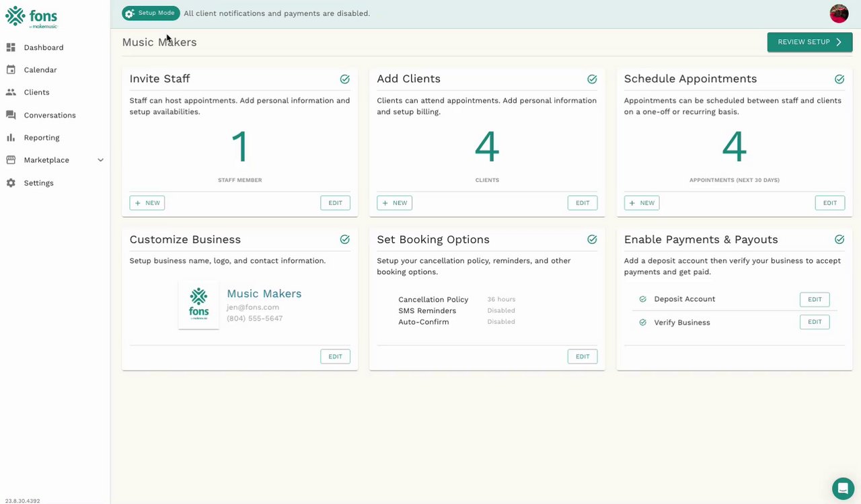Open Conversations from the sidebar menu
Image resolution: width=861 pixels, height=504 pixels.
click(x=50, y=115)
